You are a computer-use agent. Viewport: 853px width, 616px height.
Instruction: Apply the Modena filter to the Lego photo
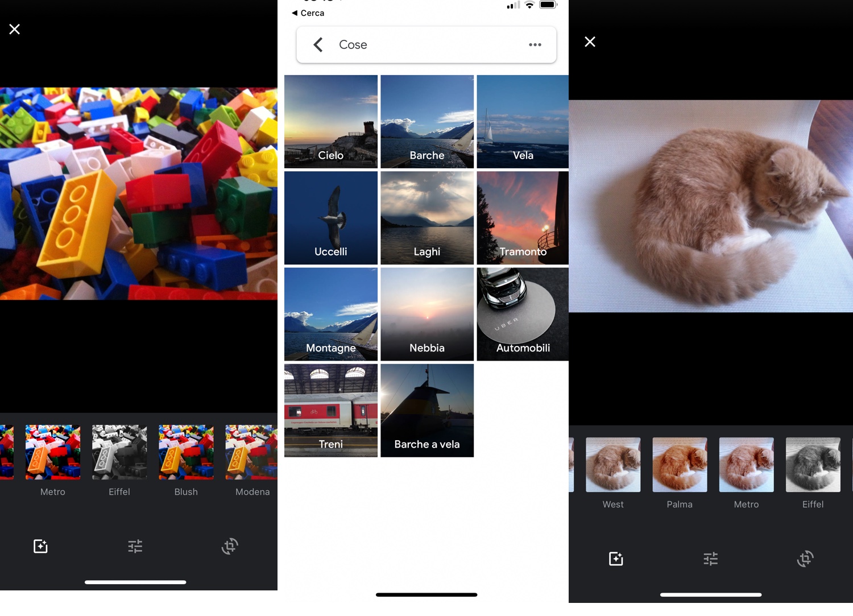[x=251, y=451]
